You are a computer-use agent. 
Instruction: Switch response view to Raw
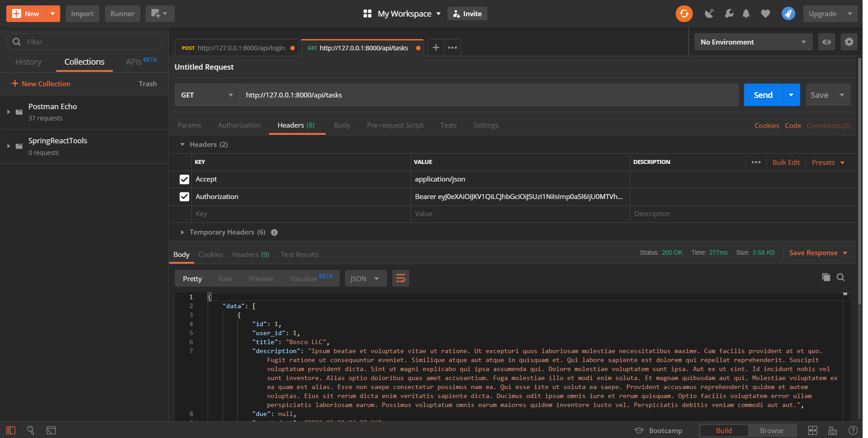click(x=225, y=279)
